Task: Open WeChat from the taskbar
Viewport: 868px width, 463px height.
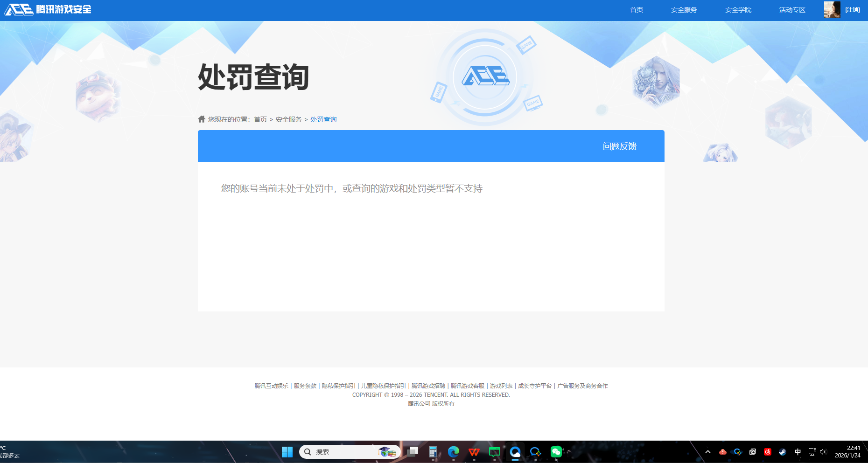Action: coord(556,452)
